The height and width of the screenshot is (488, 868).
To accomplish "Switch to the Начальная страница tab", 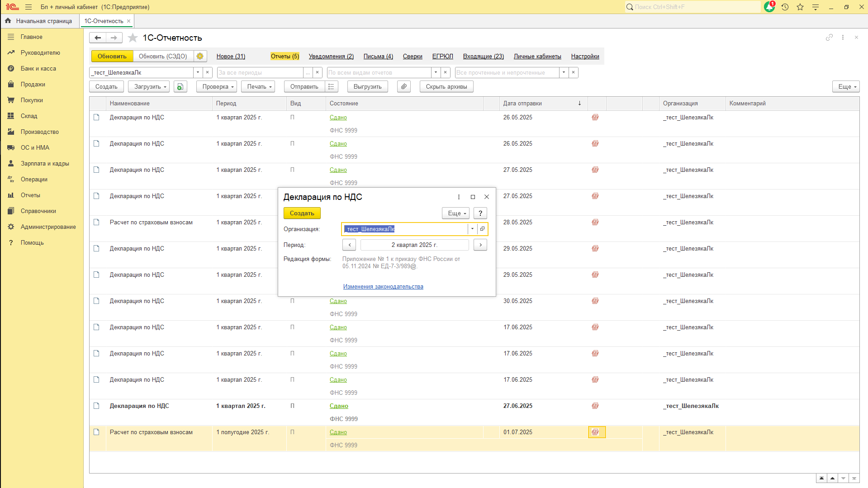I will [x=39, y=21].
